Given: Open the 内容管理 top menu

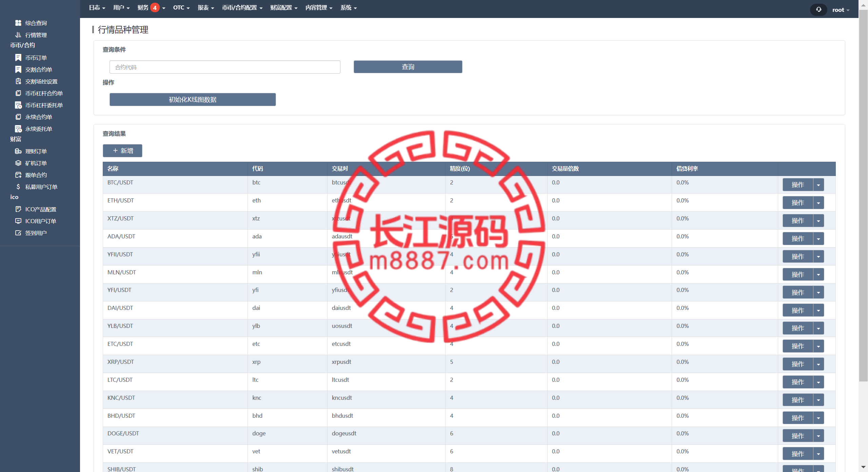Looking at the screenshot, I should coord(319,7).
